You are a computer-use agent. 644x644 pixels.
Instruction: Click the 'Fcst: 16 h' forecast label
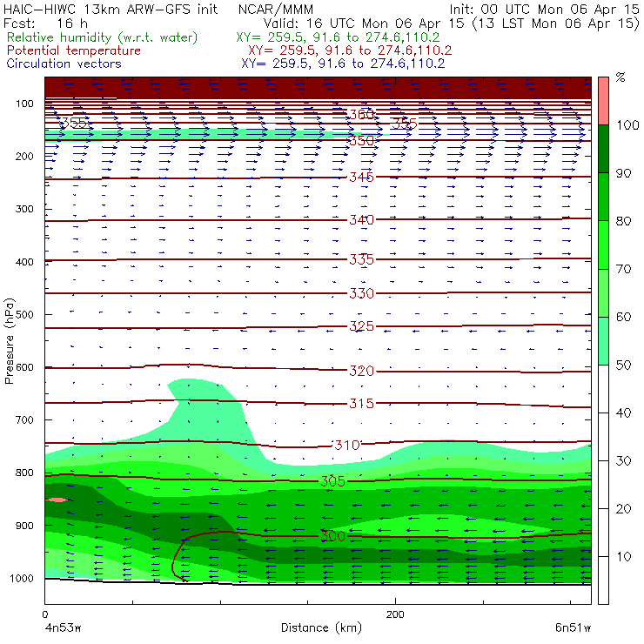[45, 23]
